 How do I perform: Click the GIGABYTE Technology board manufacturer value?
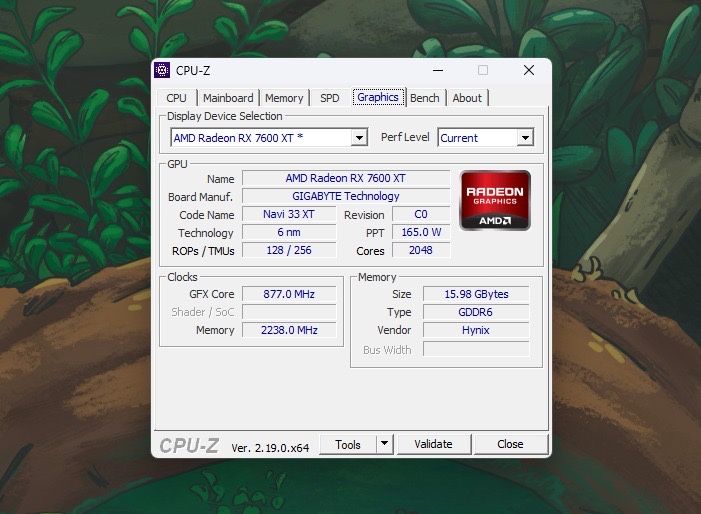[x=346, y=196]
